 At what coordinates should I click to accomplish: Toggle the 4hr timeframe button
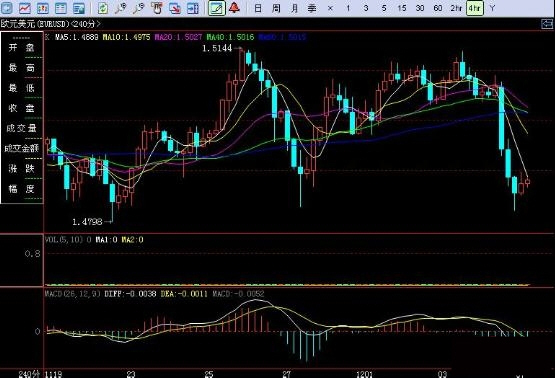tap(475, 8)
